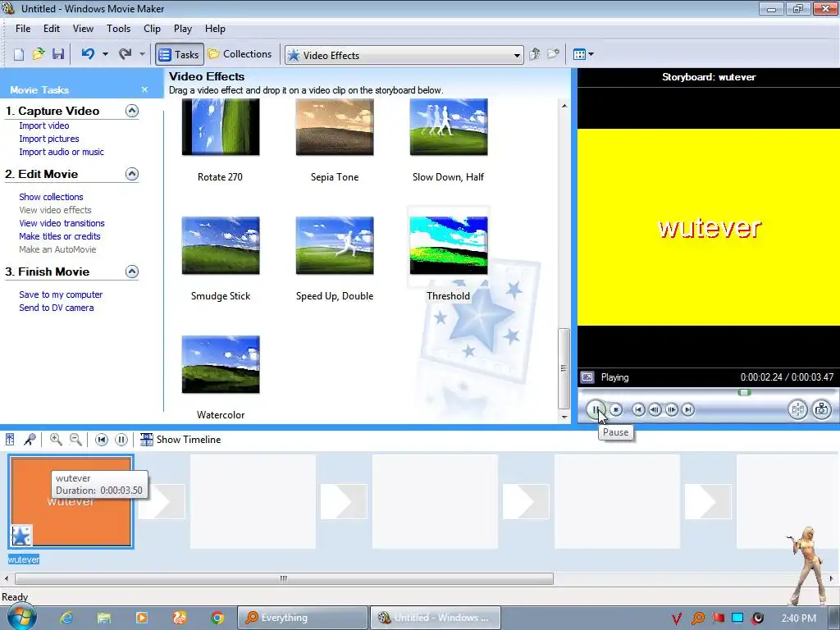Stop playback in the preview monitor
This screenshot has height=630, width=840.
pos(616,410)
